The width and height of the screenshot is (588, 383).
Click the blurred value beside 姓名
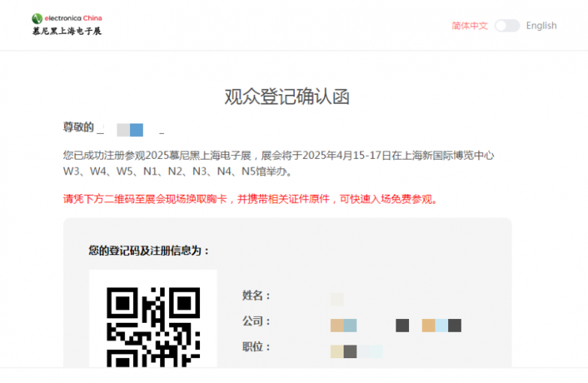337,299
